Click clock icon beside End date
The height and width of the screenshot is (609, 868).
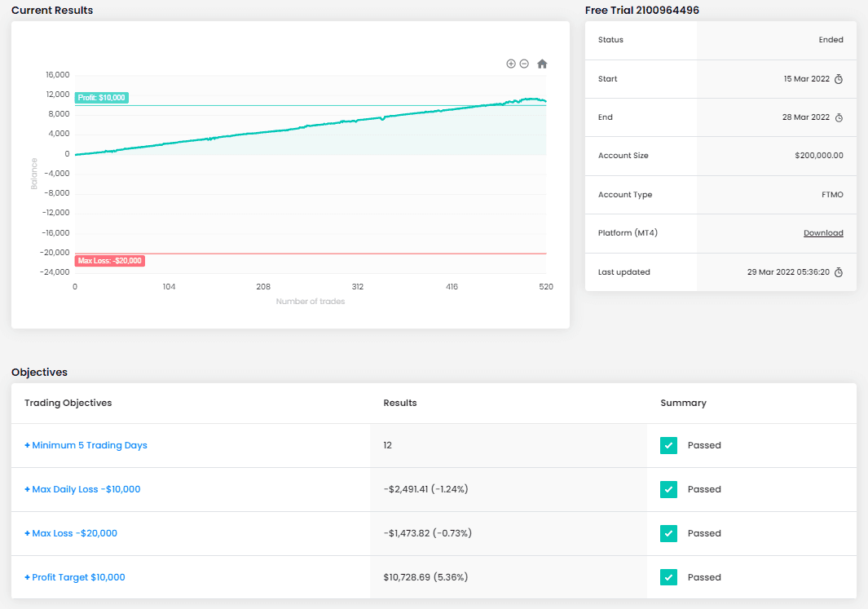click(x=839, y=117)
